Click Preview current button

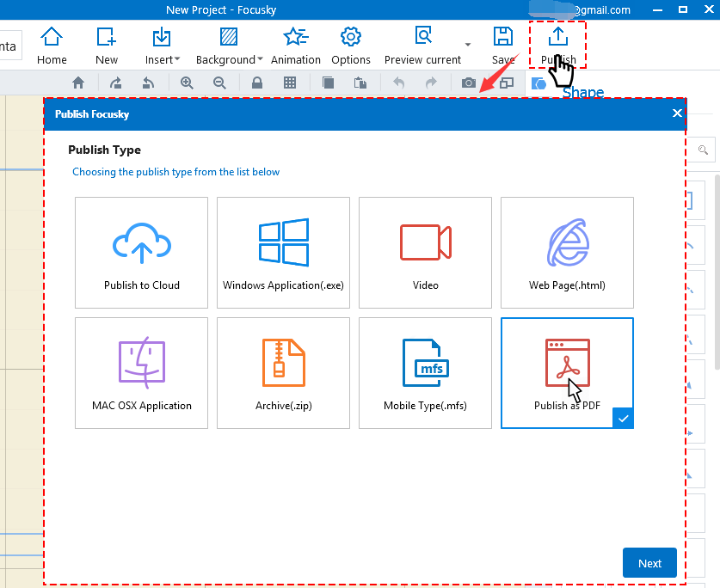(422, 46)
